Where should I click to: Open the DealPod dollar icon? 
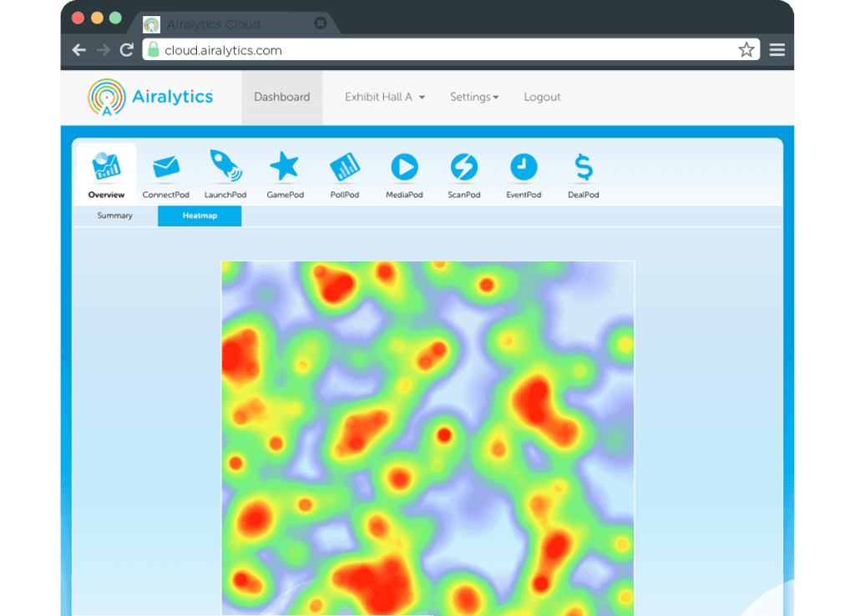click(x=584, y=167)
